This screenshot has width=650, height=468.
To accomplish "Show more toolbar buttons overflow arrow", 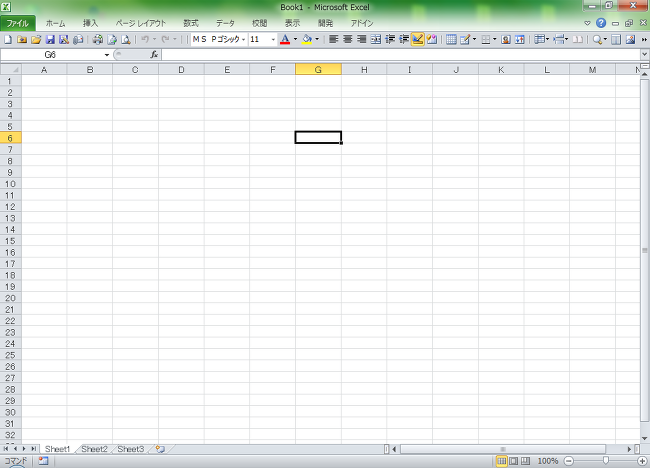I will pos(644,39).
